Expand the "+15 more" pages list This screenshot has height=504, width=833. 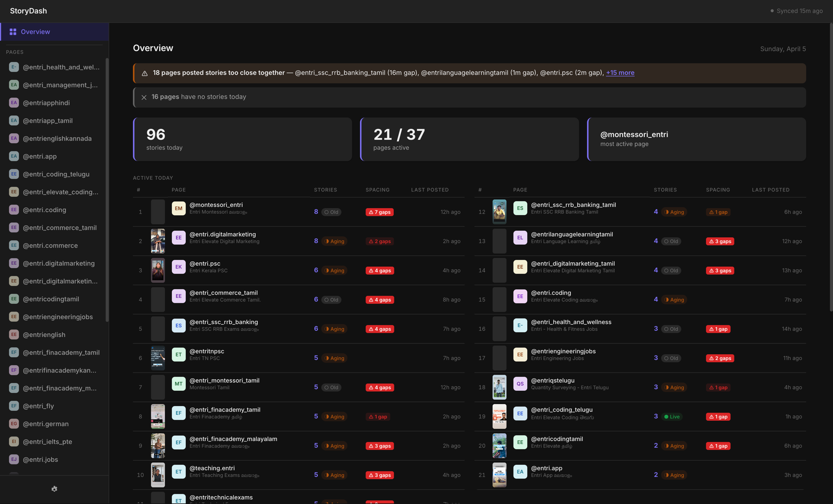tap(620, 72)
